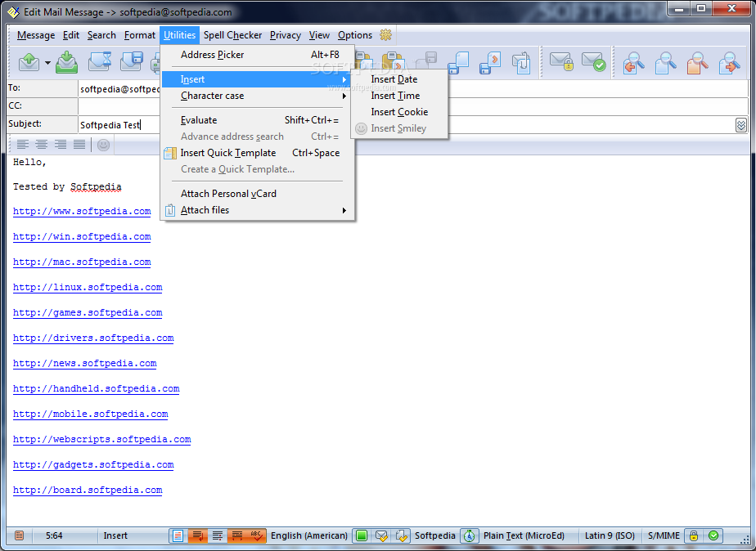Choose Insert Cookie from the submenu
This screenshot has width=756, height=551.
tap(400, 112)
